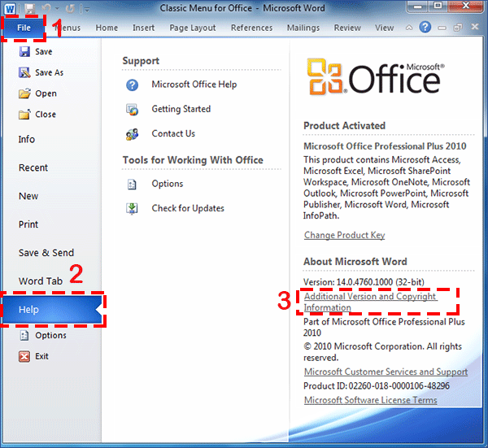The height and width of the screenshot is (448, 488).
Task: Click the About Microsoft Word heading
Action: pos(355,262)
